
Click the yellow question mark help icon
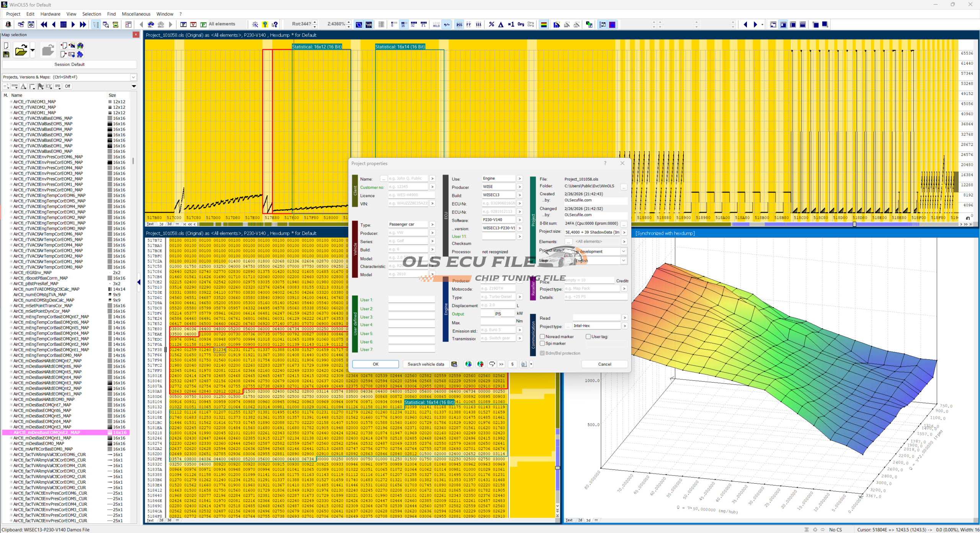(x=265, y=25)
